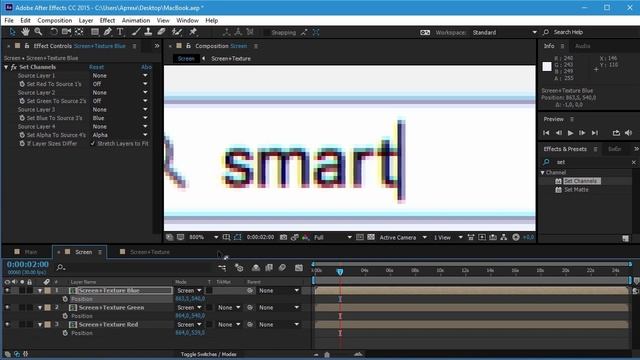
Task: Click Reset link for Set Channels effect
Action: pos(96,67)
